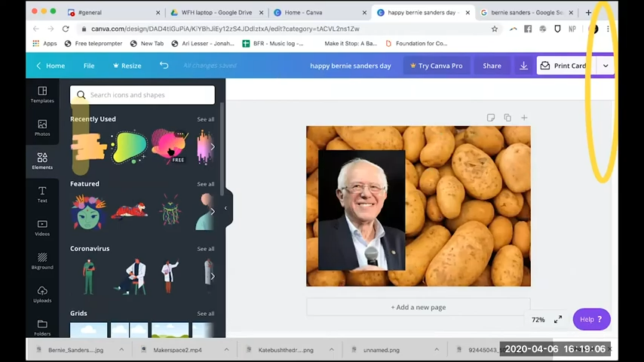Viewport: 644px width, 362px height.
Task: Click Add a new page
Action: click(418, 307)
